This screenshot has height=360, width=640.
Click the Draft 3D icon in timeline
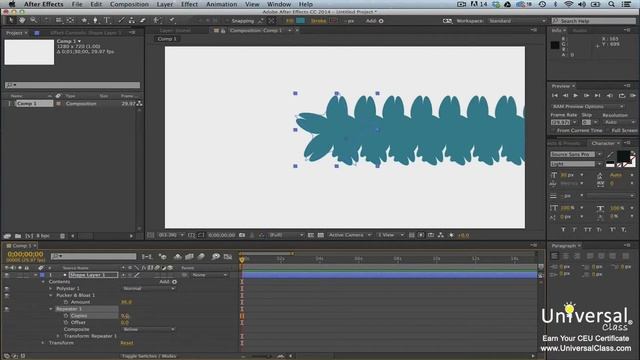pyautogui.click(x=162, y=256)
